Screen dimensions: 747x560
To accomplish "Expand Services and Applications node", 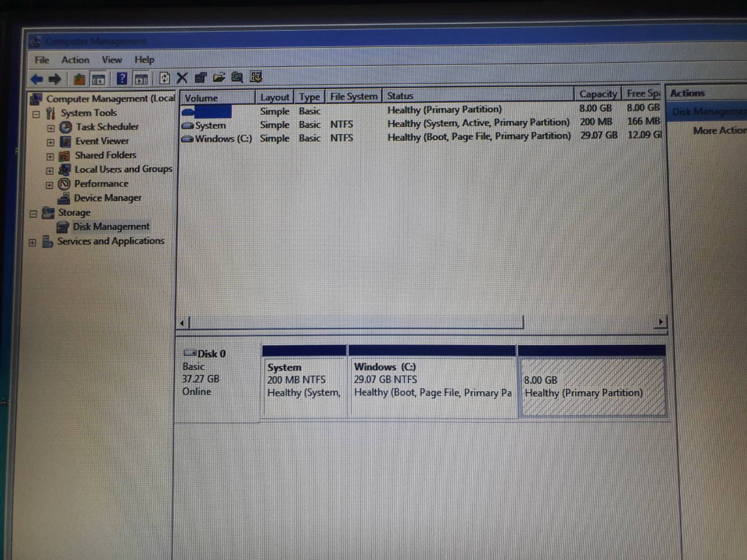I will point(32,243).
